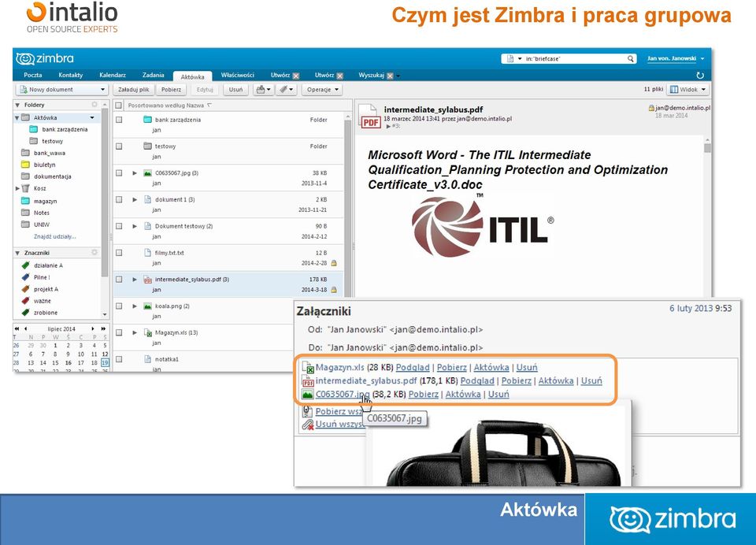This screenshot has height=545, width=756.
Task: Select the orange 'projekt A' tag icon
Action: [x=26, y=289]
